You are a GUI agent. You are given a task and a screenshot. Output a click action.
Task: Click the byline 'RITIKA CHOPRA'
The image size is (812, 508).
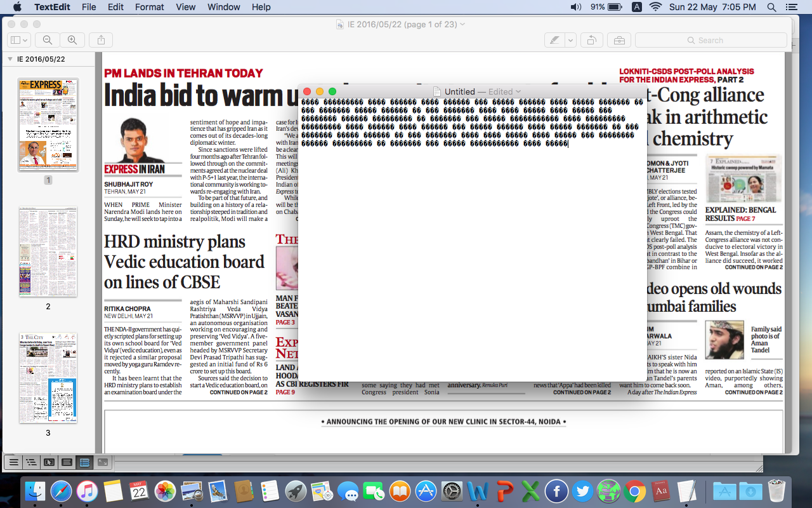(x=128, y=309)
